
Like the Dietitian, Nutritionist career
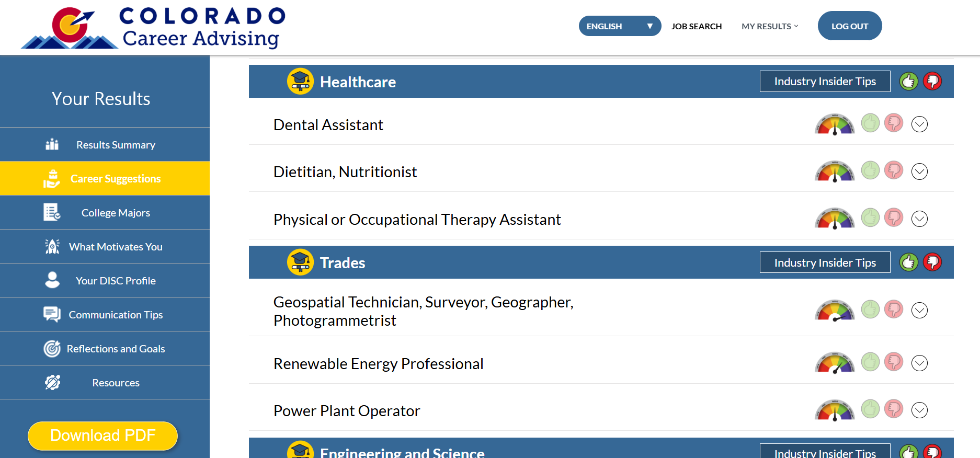tap(870, 170)
